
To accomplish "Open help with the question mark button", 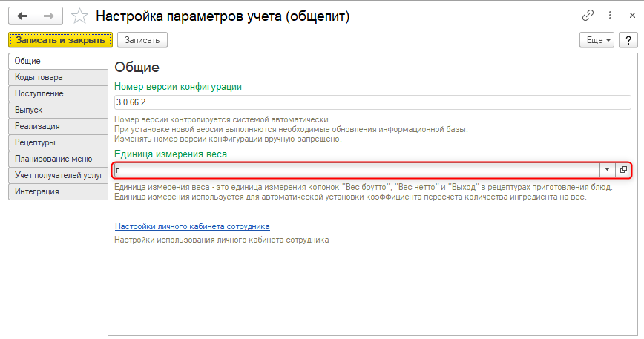I will 627,40.
